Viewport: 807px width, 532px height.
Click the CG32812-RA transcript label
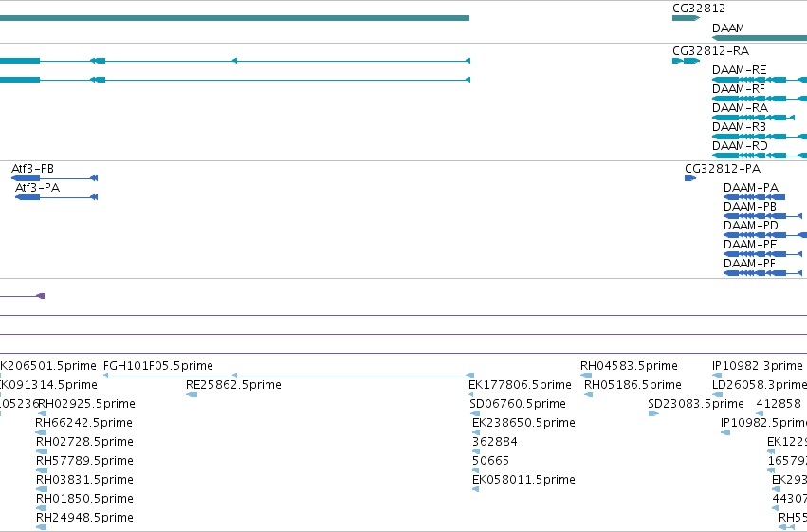coord(711,51)
